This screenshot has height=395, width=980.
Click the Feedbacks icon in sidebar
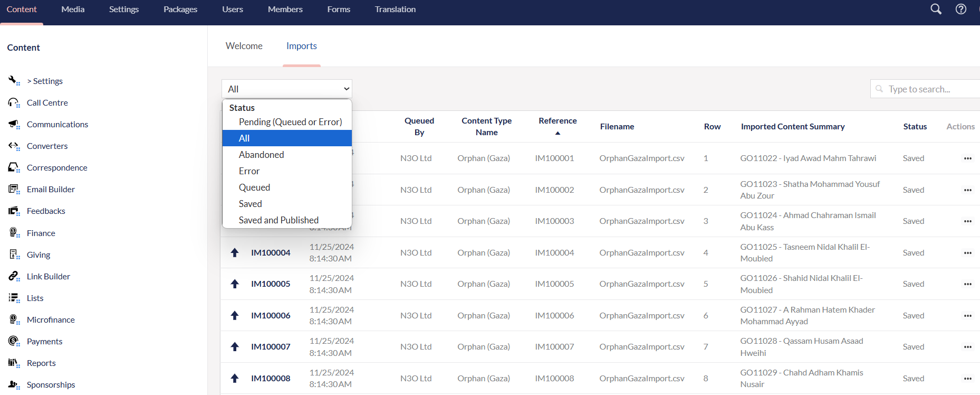point(14,211)
